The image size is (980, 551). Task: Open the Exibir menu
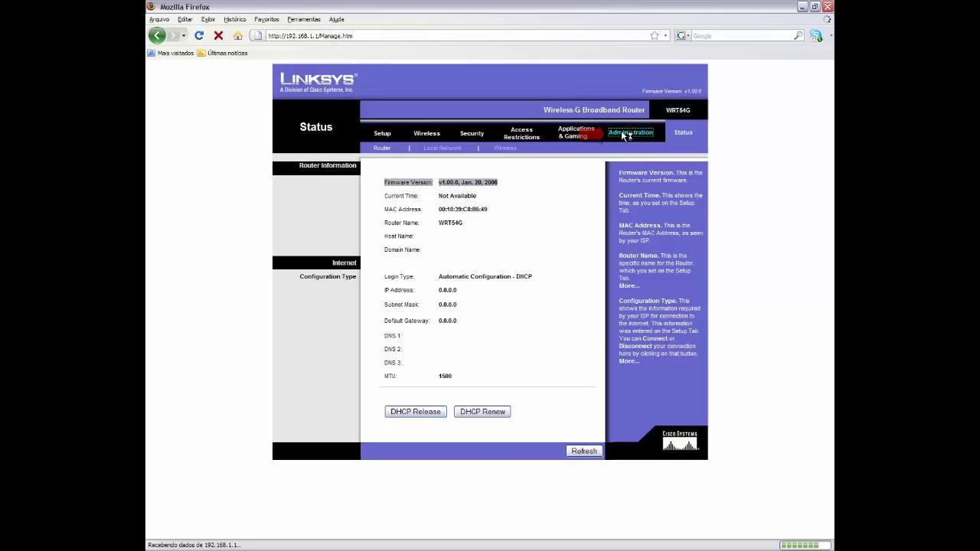click(x=208, y=19)
